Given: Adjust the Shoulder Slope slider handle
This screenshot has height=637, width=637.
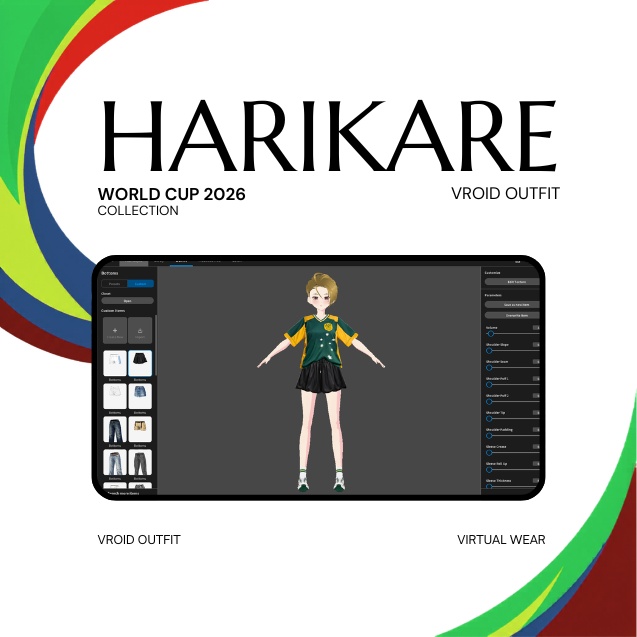Looking at the screenshot, I should 489,351.
